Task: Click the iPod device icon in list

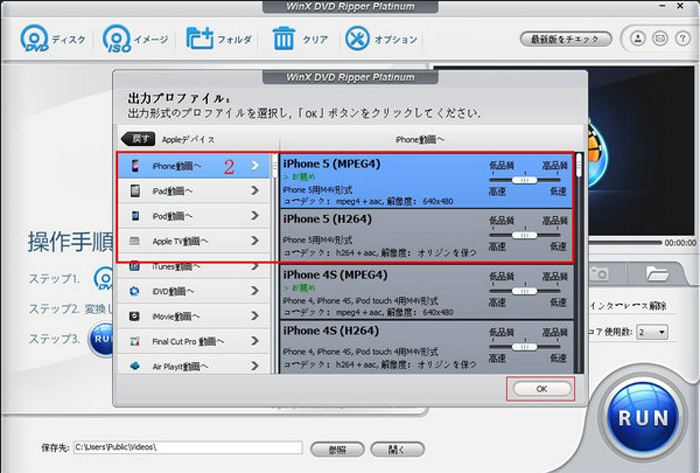Action: 135,216
